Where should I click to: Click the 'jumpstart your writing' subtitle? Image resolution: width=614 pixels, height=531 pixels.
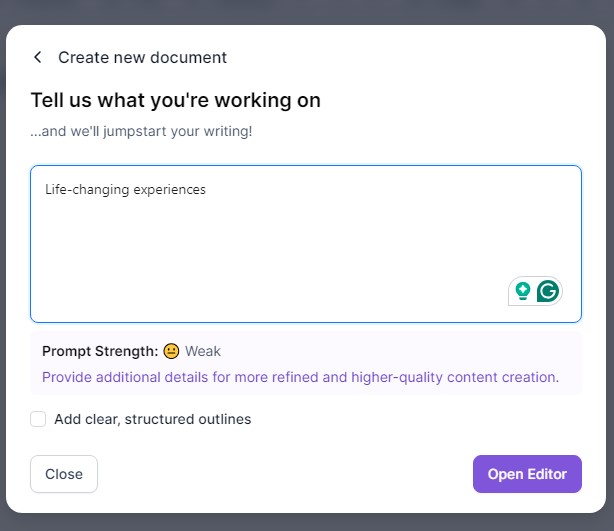[x=141, y=131]
